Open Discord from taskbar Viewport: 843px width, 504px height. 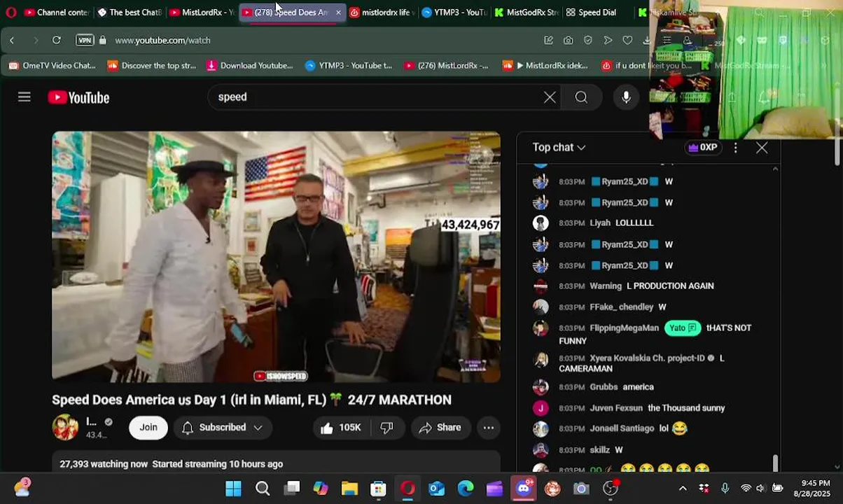pyautogui.click(x=523, y=489)
